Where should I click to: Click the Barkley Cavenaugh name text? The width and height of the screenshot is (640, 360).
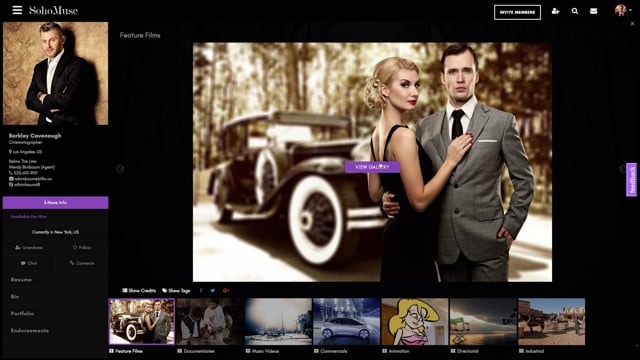point(35,136)
